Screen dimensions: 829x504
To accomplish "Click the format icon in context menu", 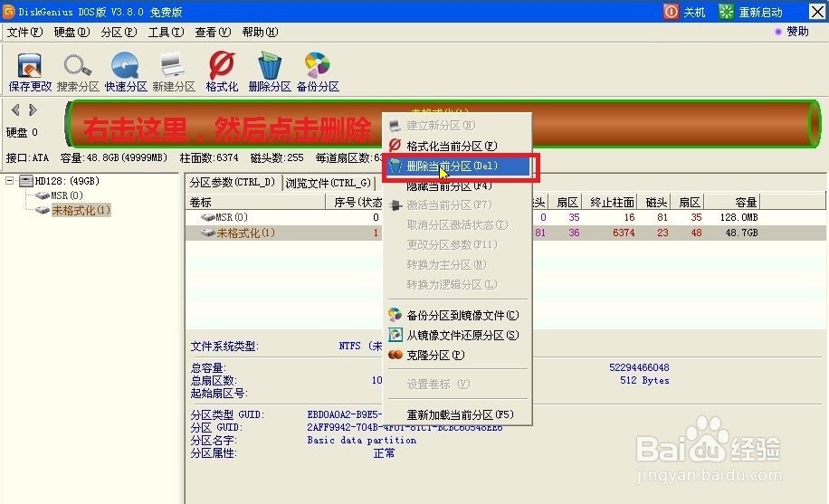I will (x=395, y=146).
